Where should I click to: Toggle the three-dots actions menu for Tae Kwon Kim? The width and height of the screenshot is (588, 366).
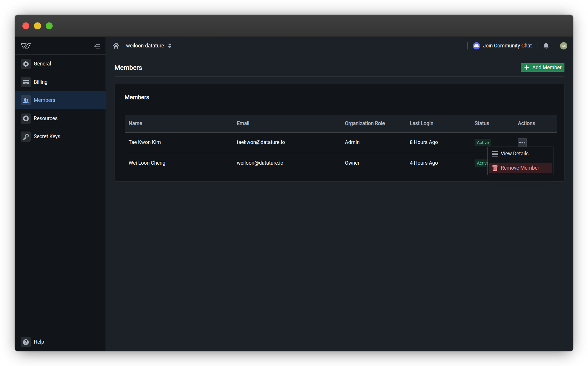pyautogui.click(x=522, y=143)
